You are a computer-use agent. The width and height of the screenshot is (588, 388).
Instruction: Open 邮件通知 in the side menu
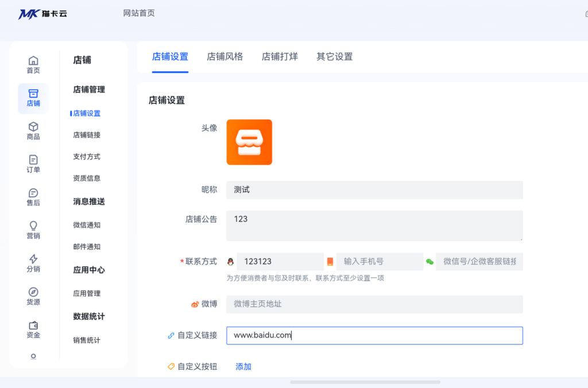click(87, 247)
